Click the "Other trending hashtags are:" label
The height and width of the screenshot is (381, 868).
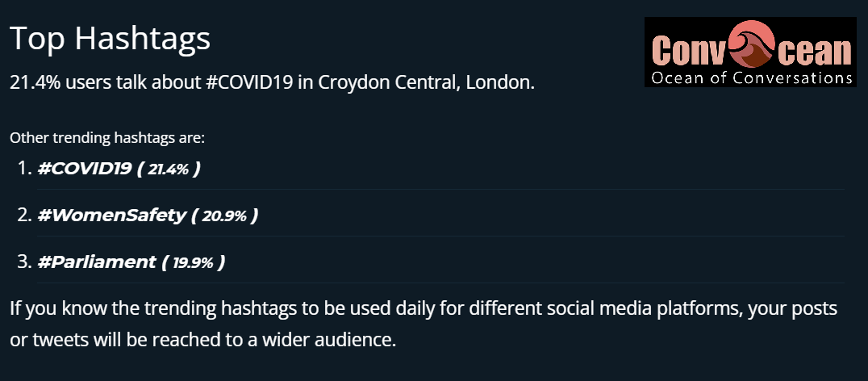pyautogui.click(x=107, y=138)
